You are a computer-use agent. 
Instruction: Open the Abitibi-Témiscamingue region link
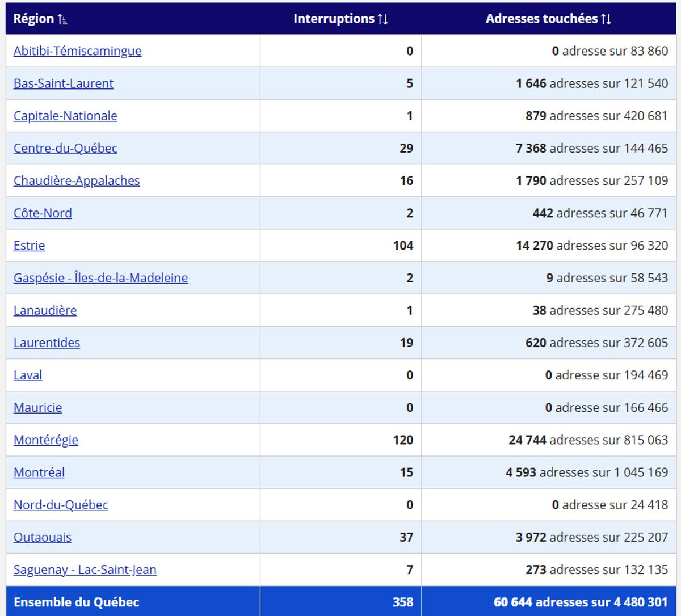[77, 51]
